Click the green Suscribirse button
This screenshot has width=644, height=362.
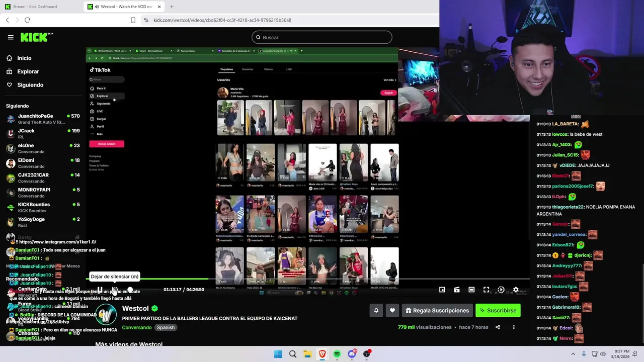point(498,311)
